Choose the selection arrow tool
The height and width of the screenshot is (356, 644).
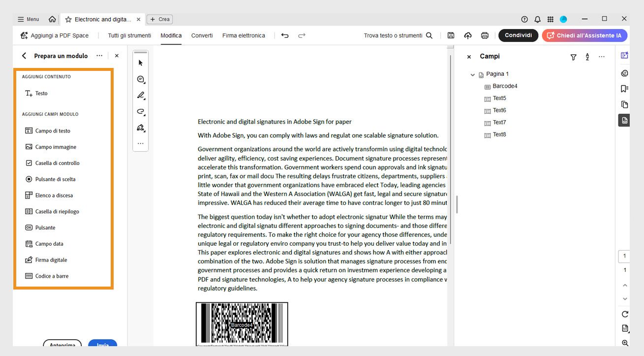[141, 63]
